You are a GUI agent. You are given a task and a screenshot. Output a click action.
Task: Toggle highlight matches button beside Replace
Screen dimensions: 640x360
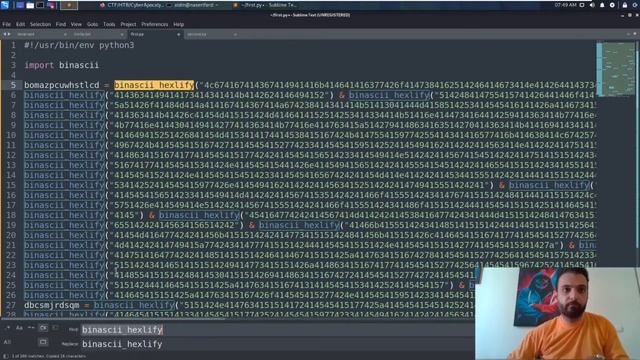(43, 342)
